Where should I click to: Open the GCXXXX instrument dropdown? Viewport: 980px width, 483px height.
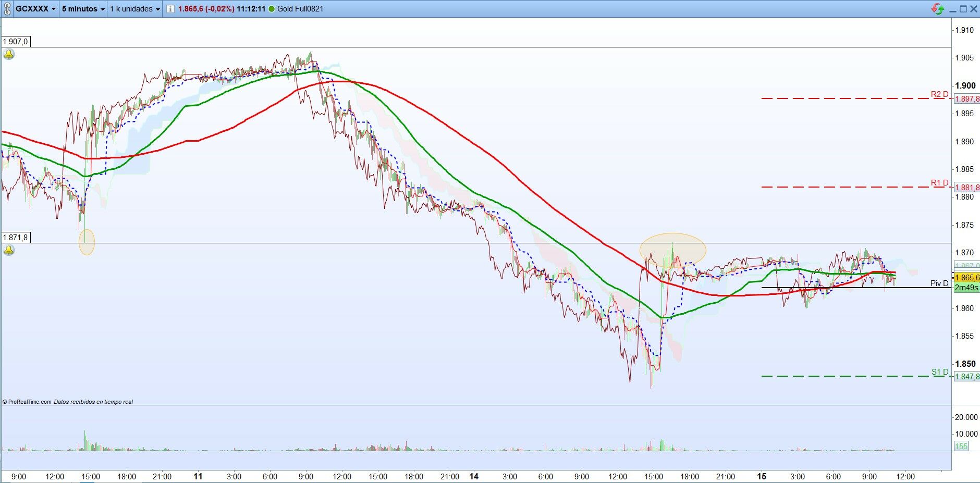[35, 9]
